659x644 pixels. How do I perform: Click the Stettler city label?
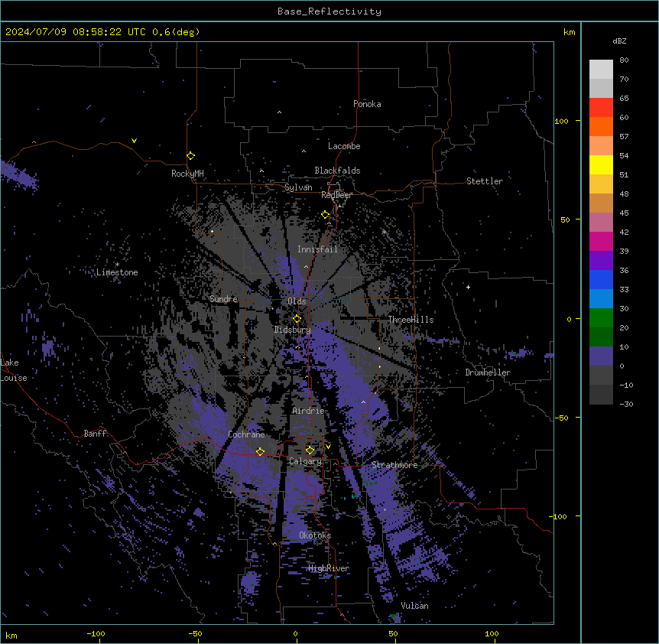[x=485, y=181]
